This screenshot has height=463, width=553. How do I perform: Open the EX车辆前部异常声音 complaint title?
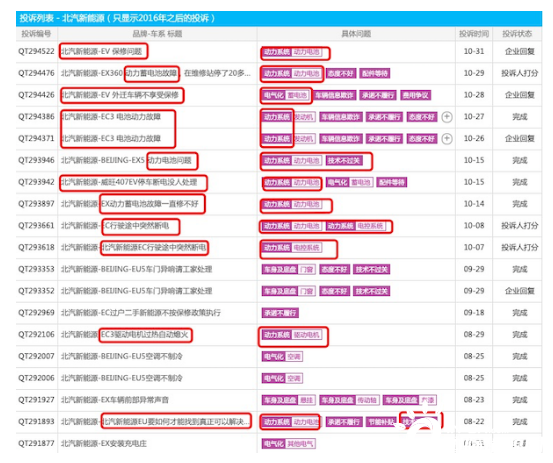pyautogui.click(x=115, y=400)
